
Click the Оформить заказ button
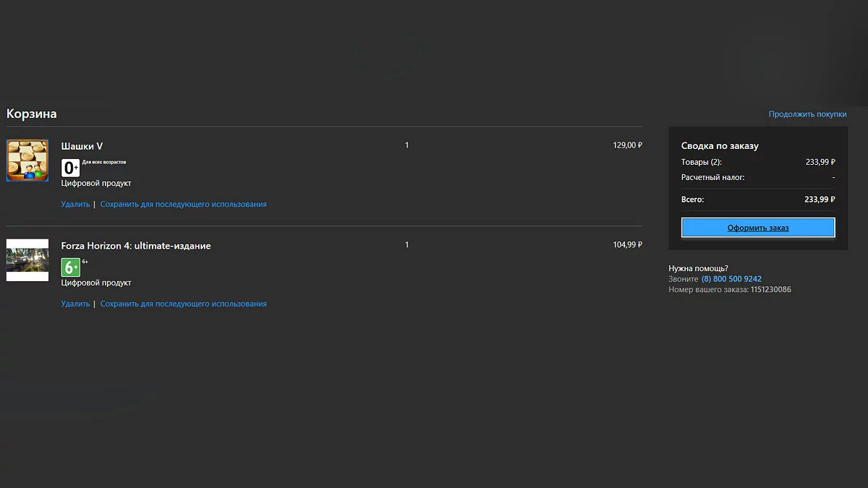click(x=758, y=228)
